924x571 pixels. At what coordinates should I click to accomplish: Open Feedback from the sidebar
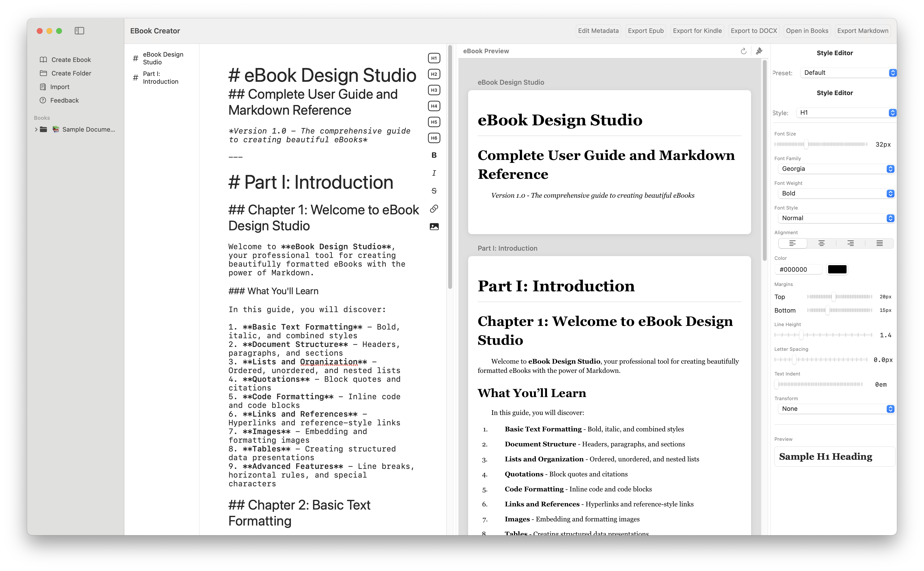point(64,100)
